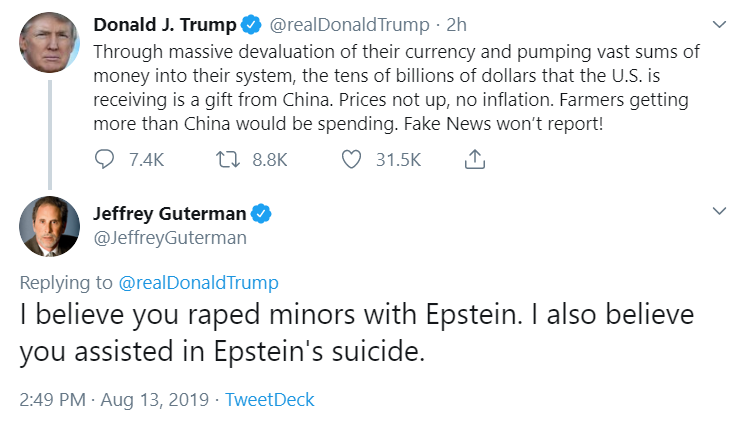Open the TweetDeck source link
This screenshot has width=747, height=424.
tap(270, 400)
